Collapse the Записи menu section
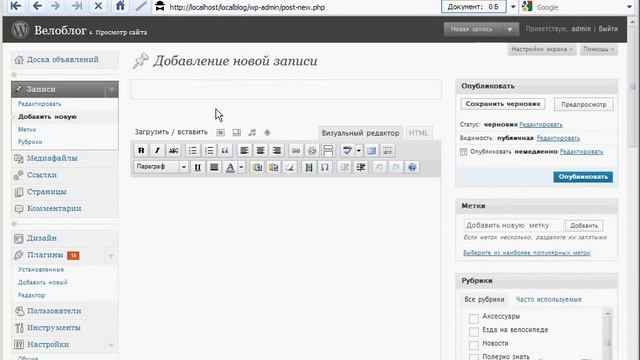The height and width of the screenshot is (360, 640). [111, 89]
